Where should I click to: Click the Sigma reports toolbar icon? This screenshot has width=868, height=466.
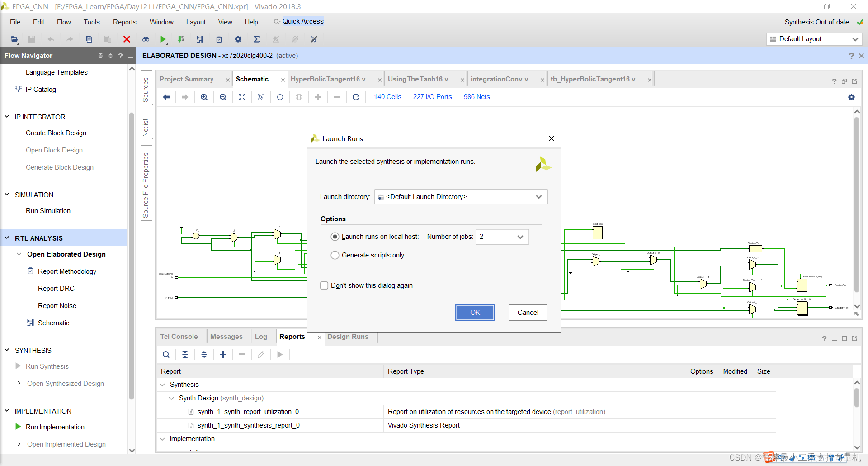coord(257,39)
